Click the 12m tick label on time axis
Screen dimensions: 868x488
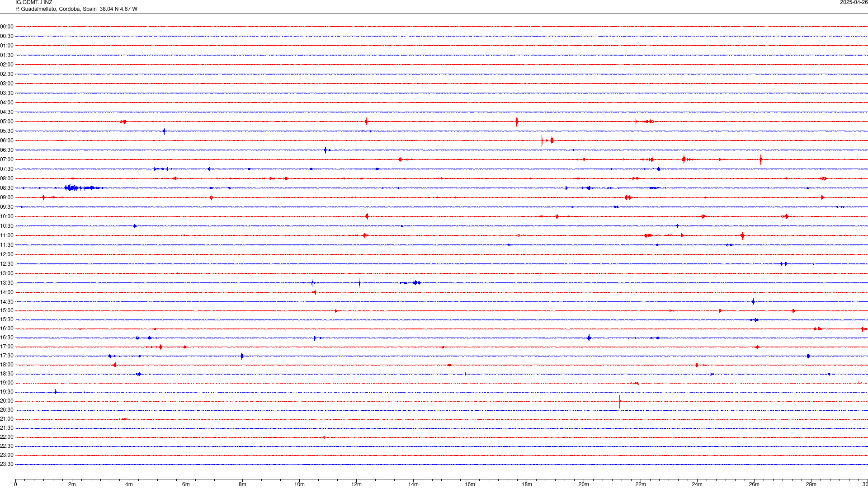point(356,484)
